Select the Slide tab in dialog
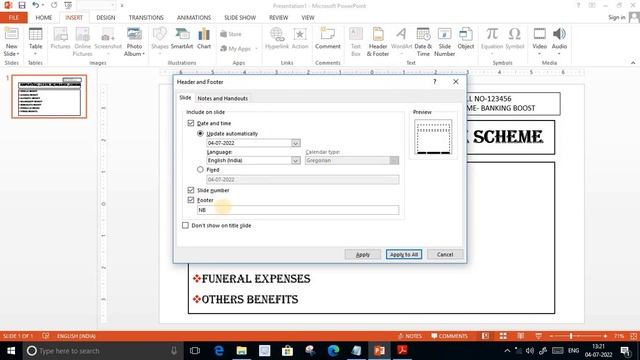This screenshot has width=640, height=360. (x=185, y=98)
